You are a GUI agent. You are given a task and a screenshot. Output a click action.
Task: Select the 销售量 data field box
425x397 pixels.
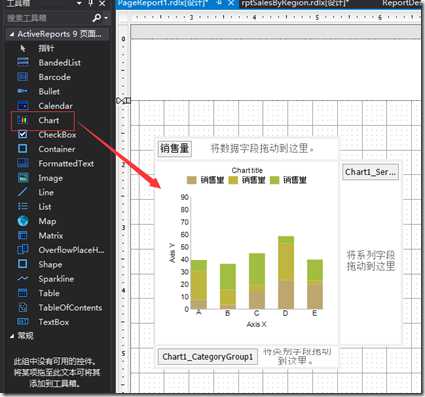(x=175, y=148)
